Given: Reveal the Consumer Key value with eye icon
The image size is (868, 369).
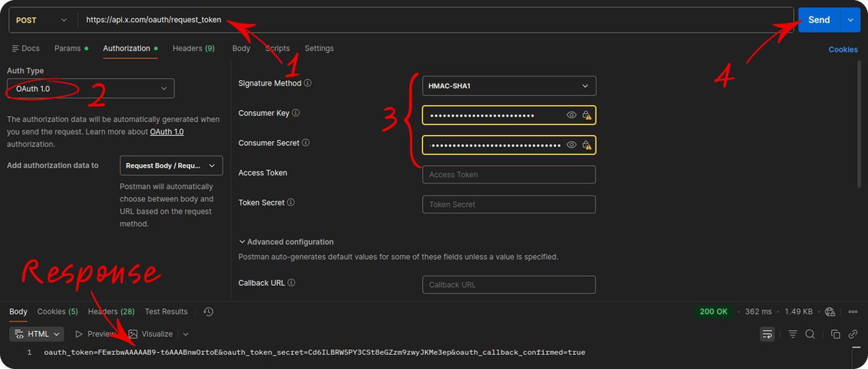Looking at the screenshot, I should coord(571,115).
